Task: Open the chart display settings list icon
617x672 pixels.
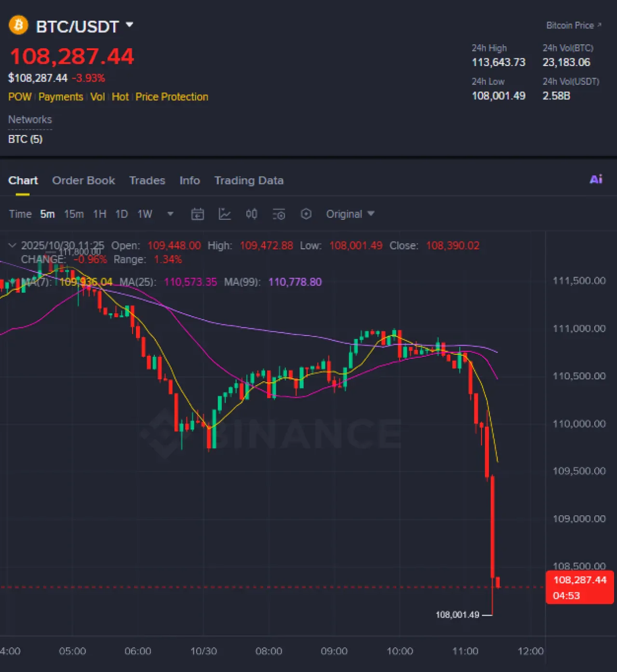Action: coord(279,214)
